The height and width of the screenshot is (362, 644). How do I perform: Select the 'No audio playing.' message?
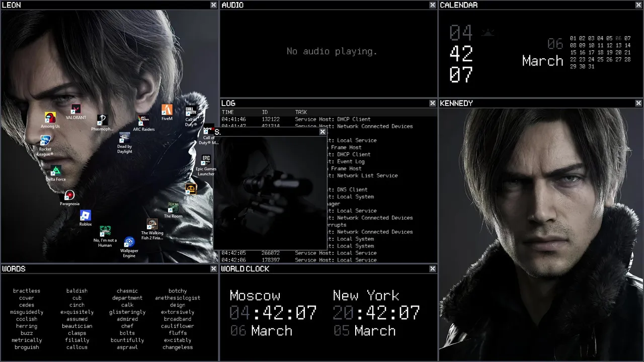[332, 51]
